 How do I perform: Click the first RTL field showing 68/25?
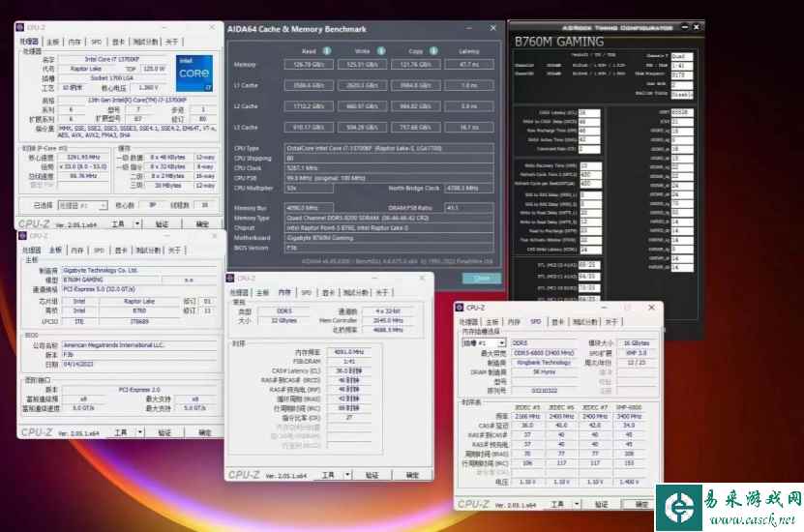click(589, 265)
